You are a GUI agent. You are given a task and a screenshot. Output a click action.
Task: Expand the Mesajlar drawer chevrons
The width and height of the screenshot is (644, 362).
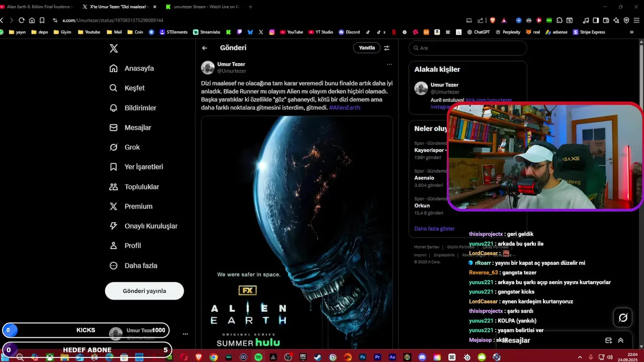click(620, 340)
